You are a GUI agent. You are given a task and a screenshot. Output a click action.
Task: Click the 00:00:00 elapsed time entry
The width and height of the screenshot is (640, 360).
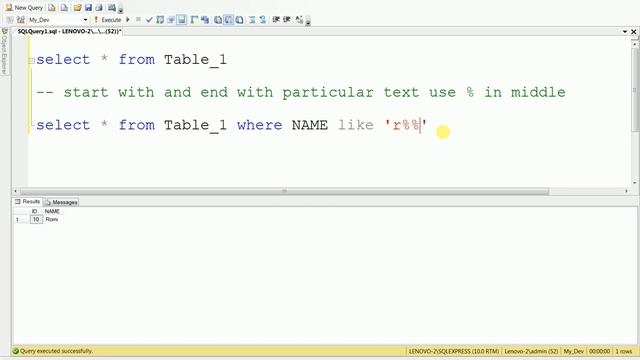(x=599, y=351)
